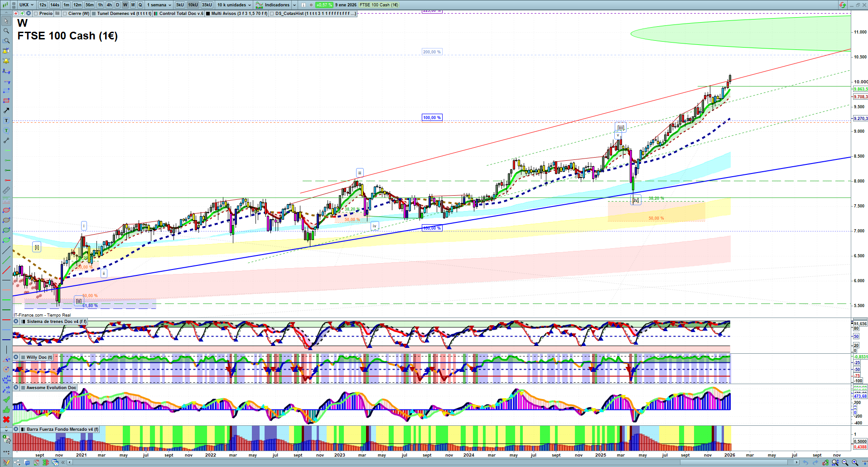
Task: Switch to the 144s timeframe
Action: tap(55, 5)
